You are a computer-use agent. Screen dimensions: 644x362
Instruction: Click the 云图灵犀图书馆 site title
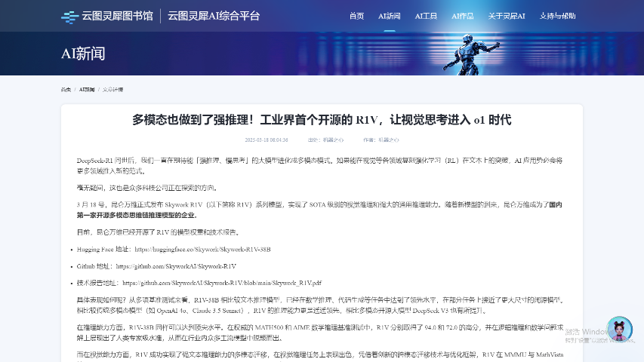(x=117, y=16)
